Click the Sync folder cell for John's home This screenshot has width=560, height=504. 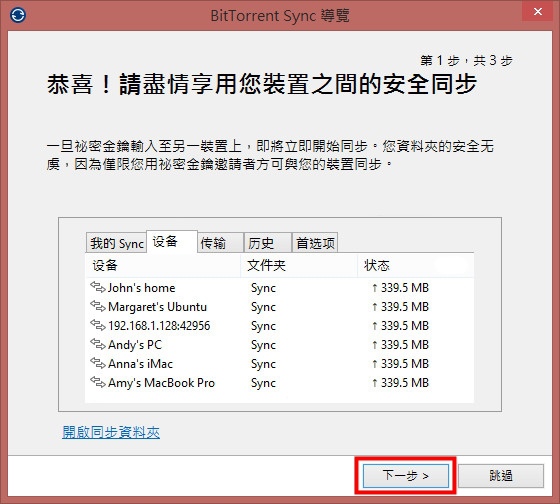(x=263, y=288)
